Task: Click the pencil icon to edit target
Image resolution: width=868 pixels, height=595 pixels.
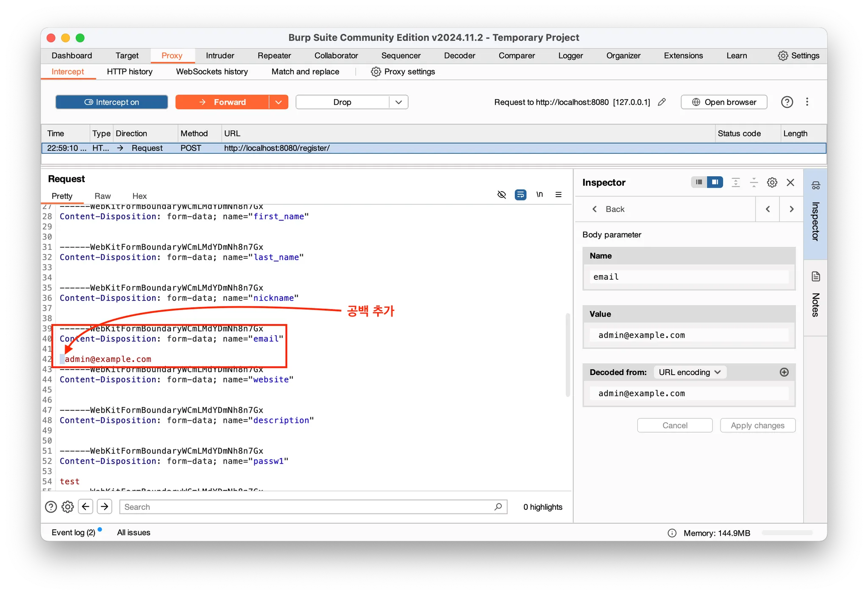Action: click(x=662, y=102)
